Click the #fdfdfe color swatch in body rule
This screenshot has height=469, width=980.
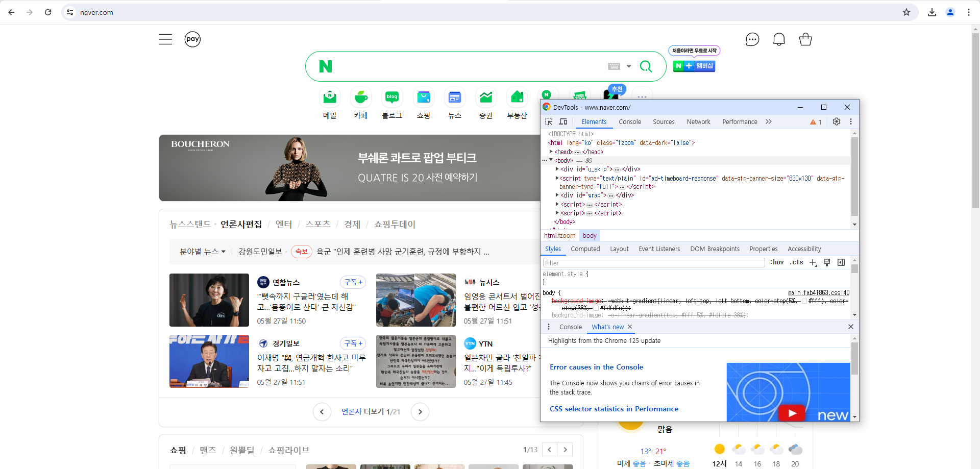(596, 308)
